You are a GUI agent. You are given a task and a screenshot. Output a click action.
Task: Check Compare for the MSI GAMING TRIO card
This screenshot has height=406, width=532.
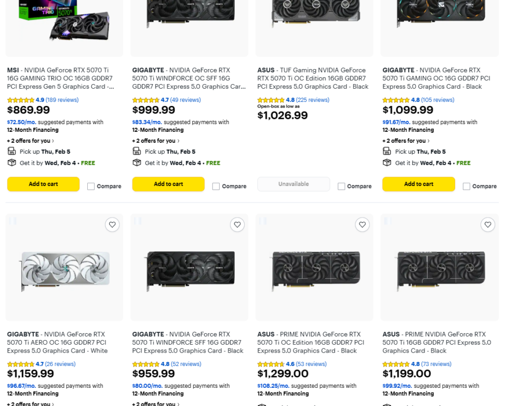coord(91,186)
